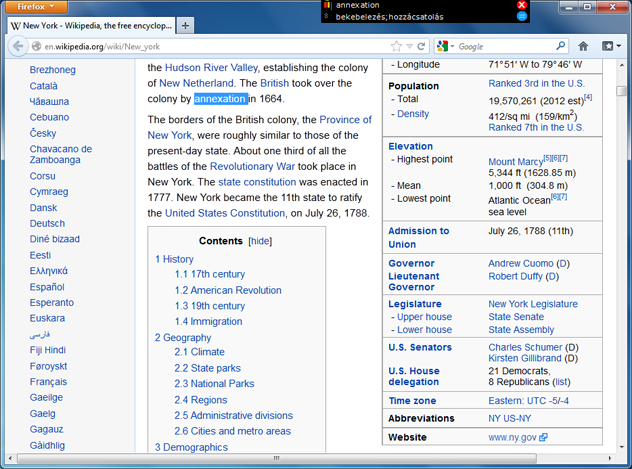Open the Hudson River Valley link

[x=211, y=68]
